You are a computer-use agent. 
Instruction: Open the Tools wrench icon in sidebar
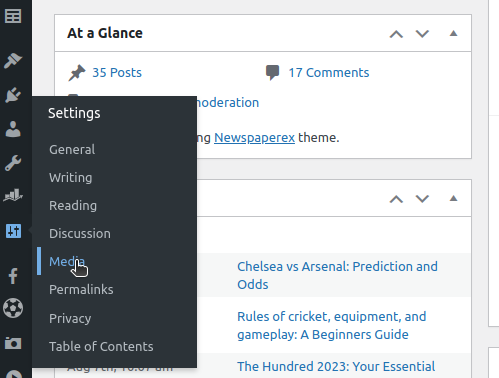[13, 163]
